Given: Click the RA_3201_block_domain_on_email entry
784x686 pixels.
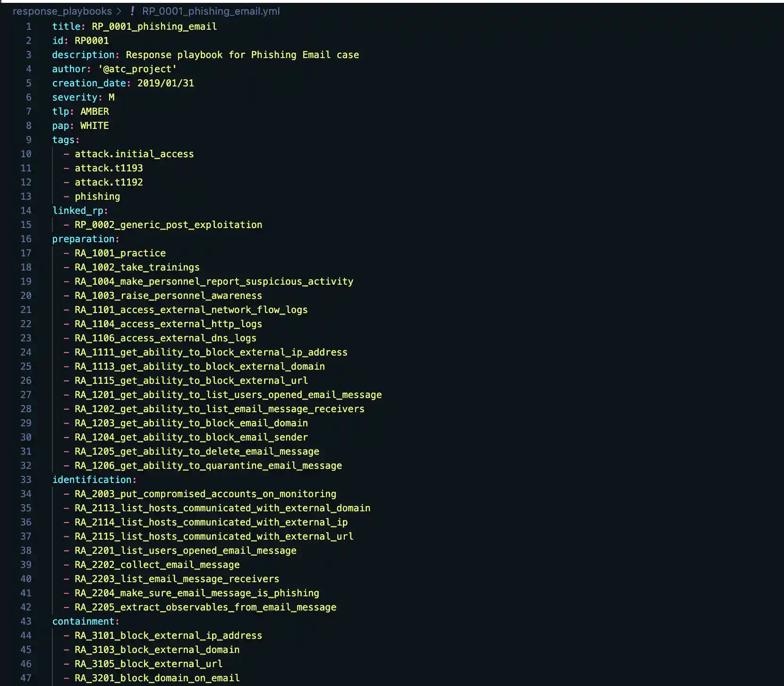Looking at the screenshot, I should coord(157,678).
